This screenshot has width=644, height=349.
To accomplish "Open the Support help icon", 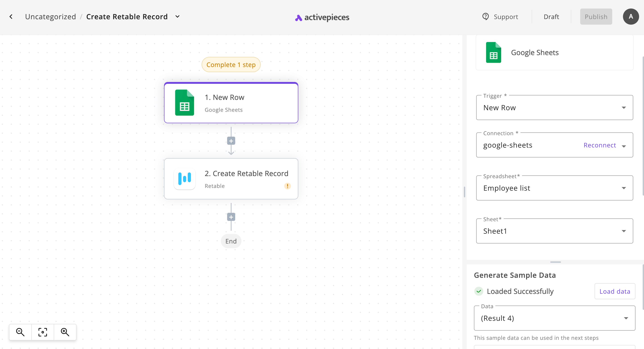I will point(485,17).
